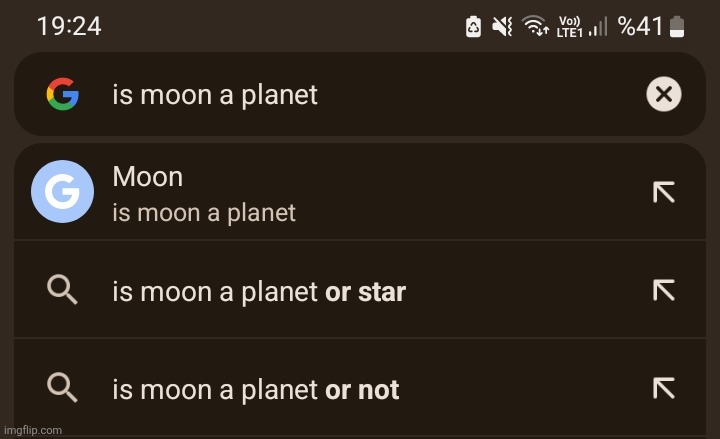Tap the magnifier icon beside the 'or not' suggestion
Image resolution: width=720 pixels, height=439 pixels.
(62, 388)
